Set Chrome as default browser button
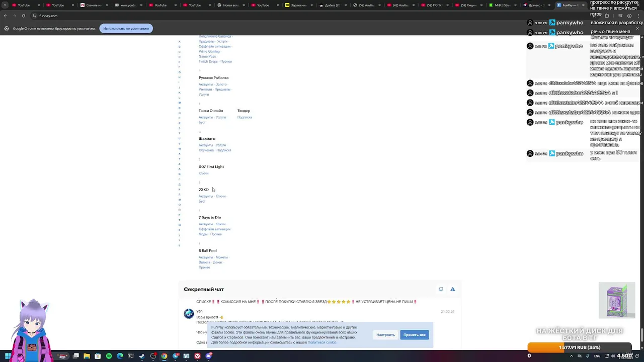The image size is (644, 362). 126,28
